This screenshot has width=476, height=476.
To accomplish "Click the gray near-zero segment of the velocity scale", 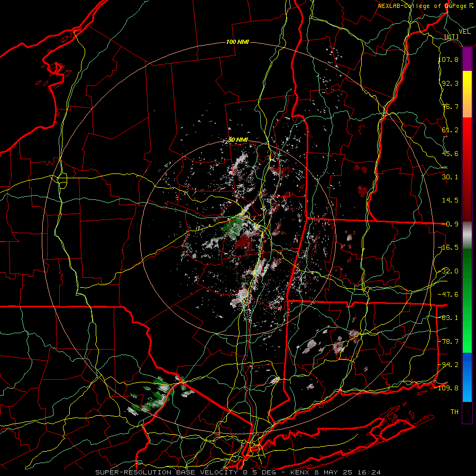I will tap(467, 235).
